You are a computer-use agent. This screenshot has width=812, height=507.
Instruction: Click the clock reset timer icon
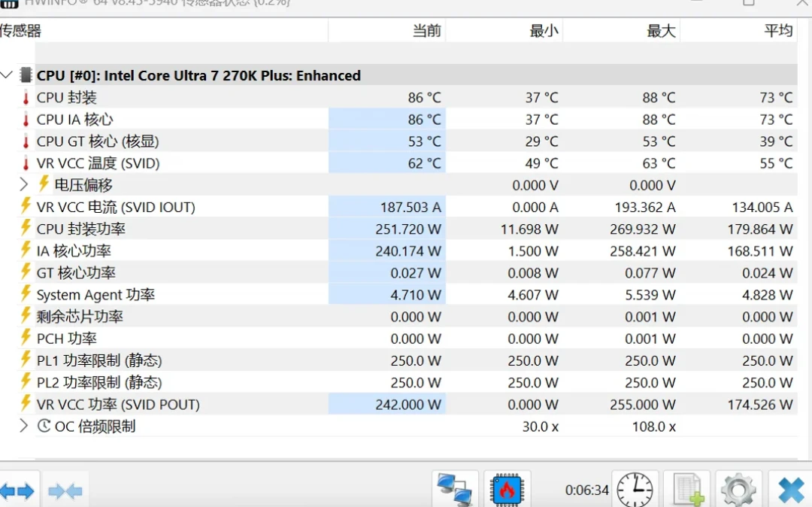pyautogui.click(x=635, y=490)
